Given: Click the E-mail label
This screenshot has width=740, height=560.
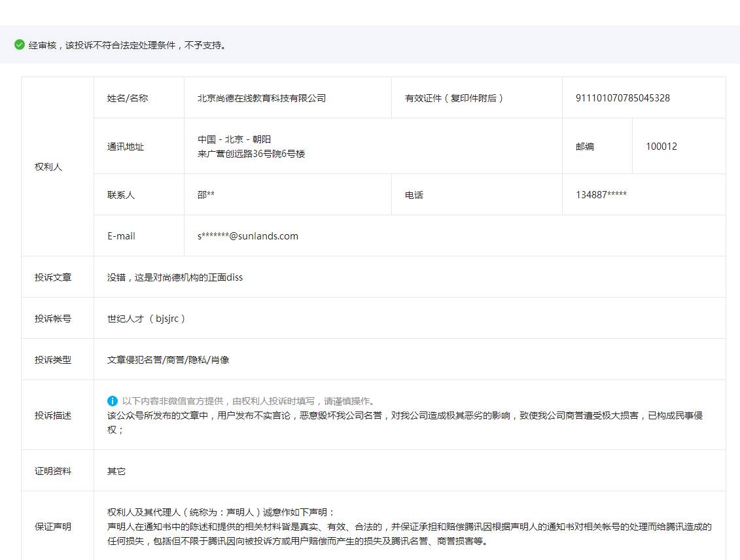Looking at the screenshot, I should click(x=121, y=236).
